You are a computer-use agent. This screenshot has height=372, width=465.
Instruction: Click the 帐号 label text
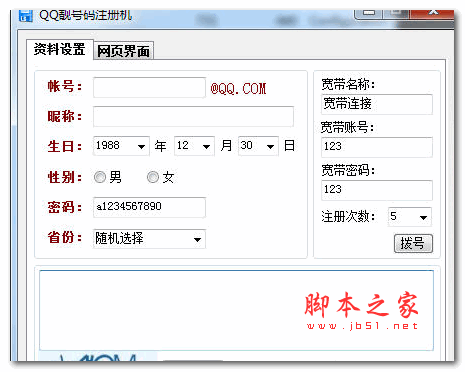[64, 86]
